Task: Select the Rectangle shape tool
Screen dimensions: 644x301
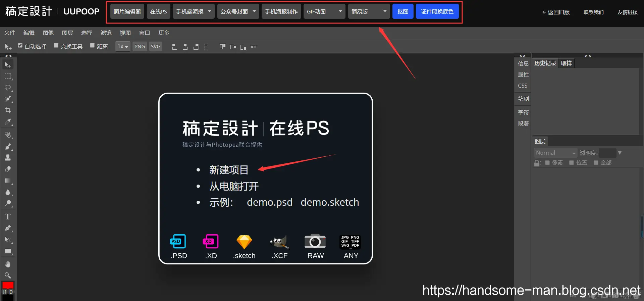Action: coord(8,251)
